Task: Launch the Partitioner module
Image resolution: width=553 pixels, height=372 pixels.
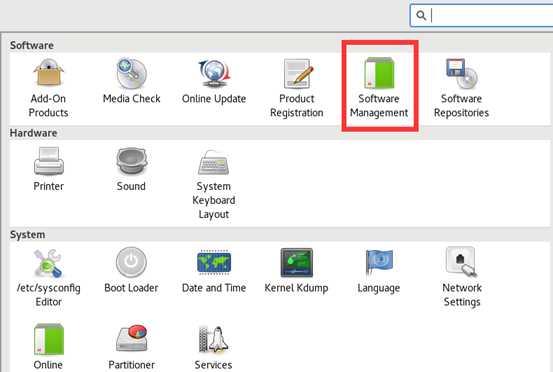Action: click(132, 347)
